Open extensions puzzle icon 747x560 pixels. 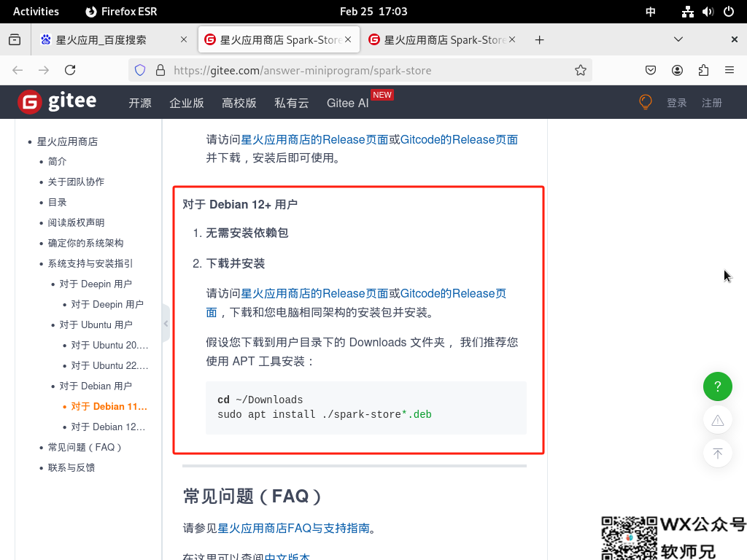tap(703, 71)
